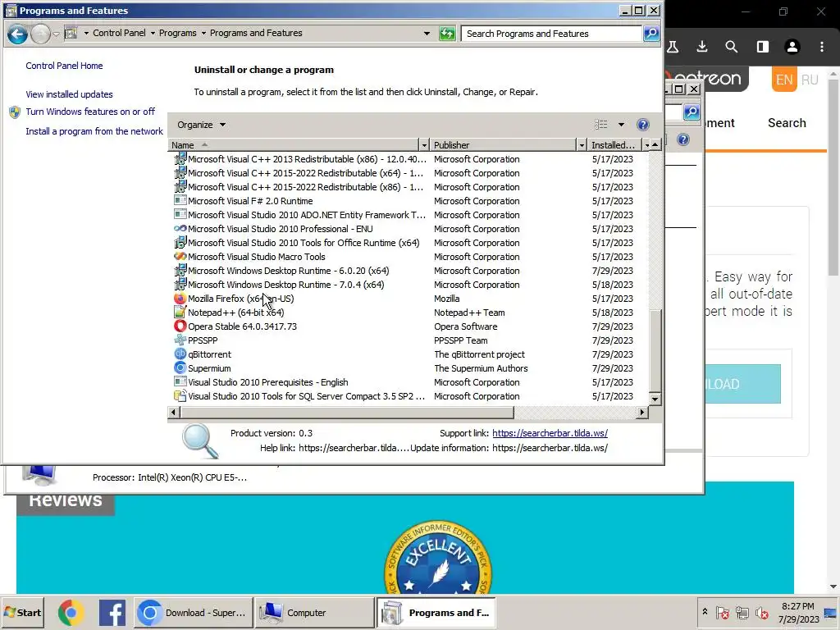Click the taskbar clock showing 8:27 PM
The height and width of the screenshot is (630, 840).
[x=797, y=613]
